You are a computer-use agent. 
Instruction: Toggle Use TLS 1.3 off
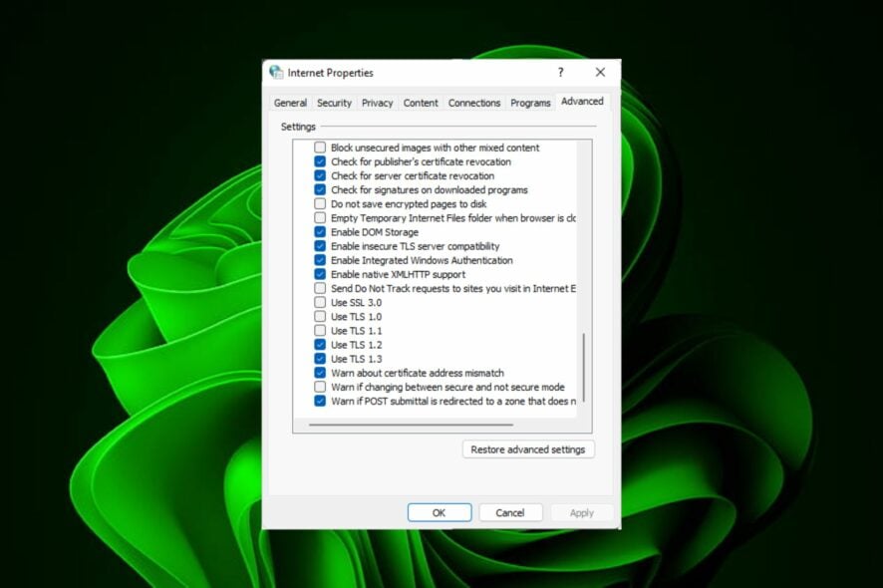(321, 359)
